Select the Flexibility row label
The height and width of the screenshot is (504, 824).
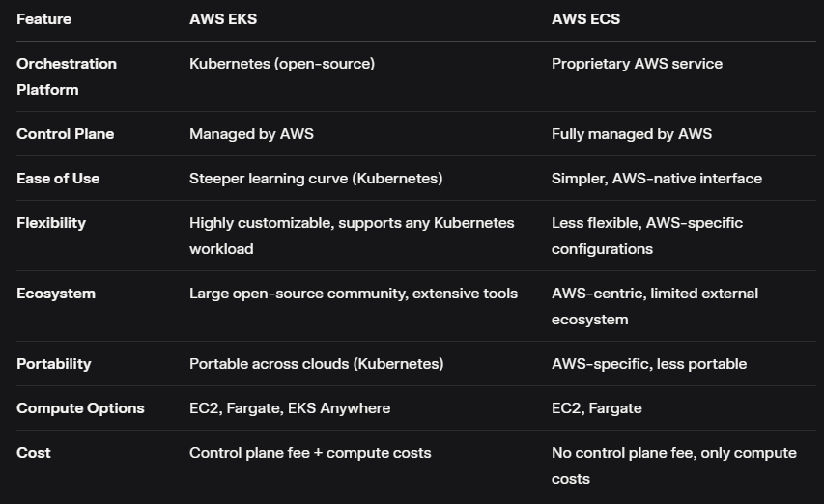(51, 223)
